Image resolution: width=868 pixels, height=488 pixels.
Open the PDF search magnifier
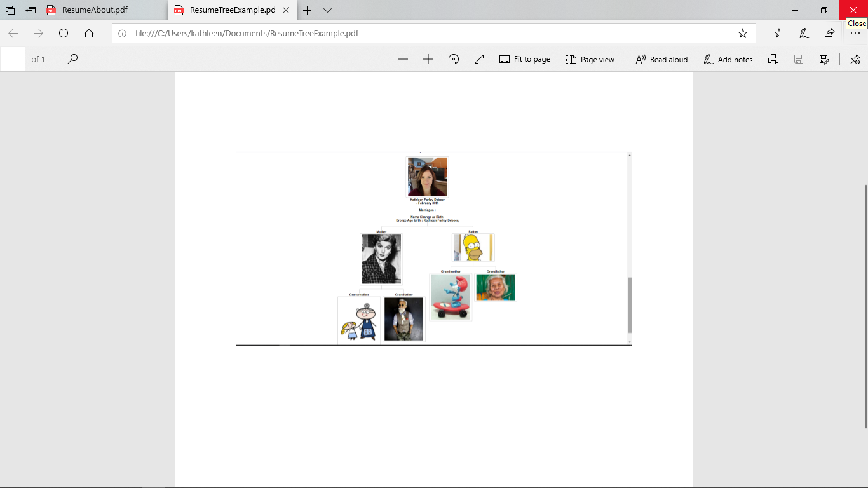tap(72, 59)
